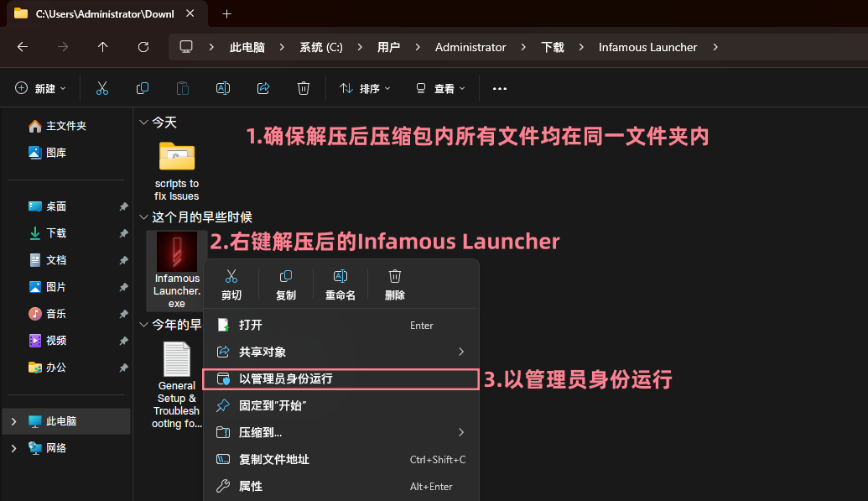This screenshot has height=501, width=868.
Task: Click 此电脑 breadcrumb in address bar
Action: coord(247,47)
